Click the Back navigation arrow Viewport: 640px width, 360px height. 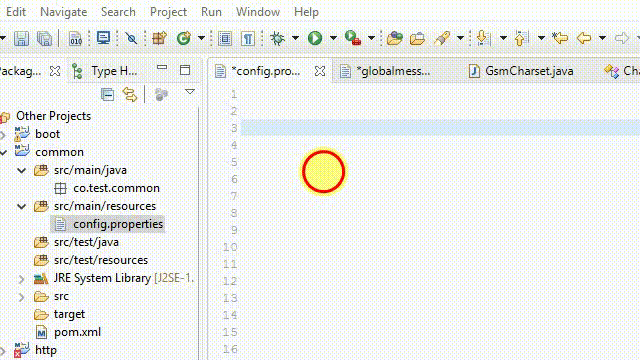584,38
